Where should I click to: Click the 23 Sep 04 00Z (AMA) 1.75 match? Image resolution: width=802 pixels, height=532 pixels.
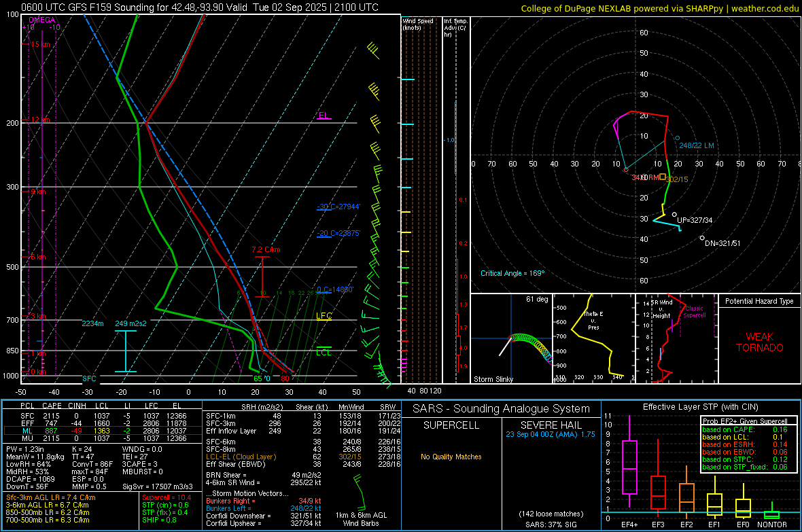(551, 434)
